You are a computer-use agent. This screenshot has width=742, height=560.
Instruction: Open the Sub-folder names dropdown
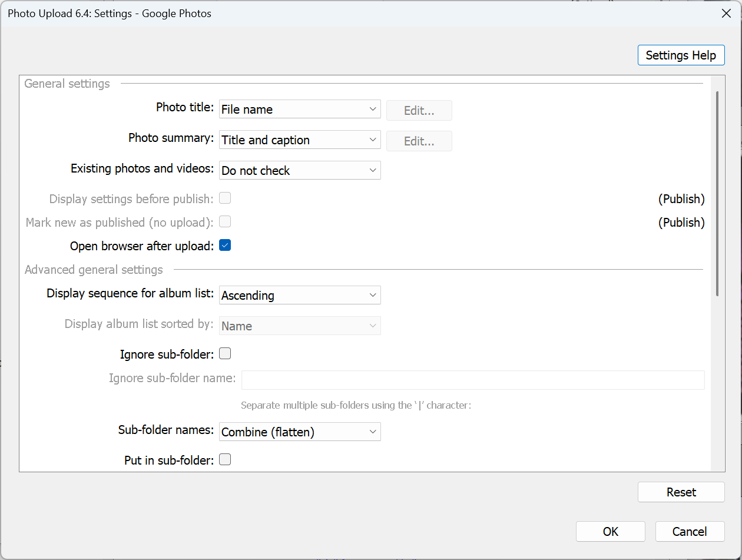click(299, 432)
